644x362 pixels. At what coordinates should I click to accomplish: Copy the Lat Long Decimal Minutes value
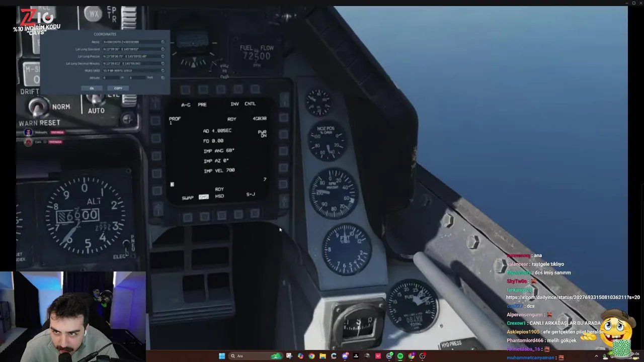coord(163,63)
